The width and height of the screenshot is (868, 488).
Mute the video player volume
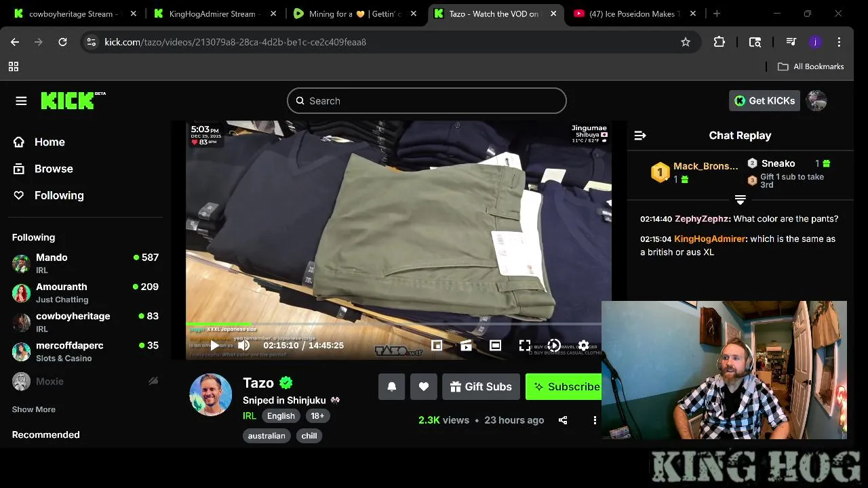(243, 346)
